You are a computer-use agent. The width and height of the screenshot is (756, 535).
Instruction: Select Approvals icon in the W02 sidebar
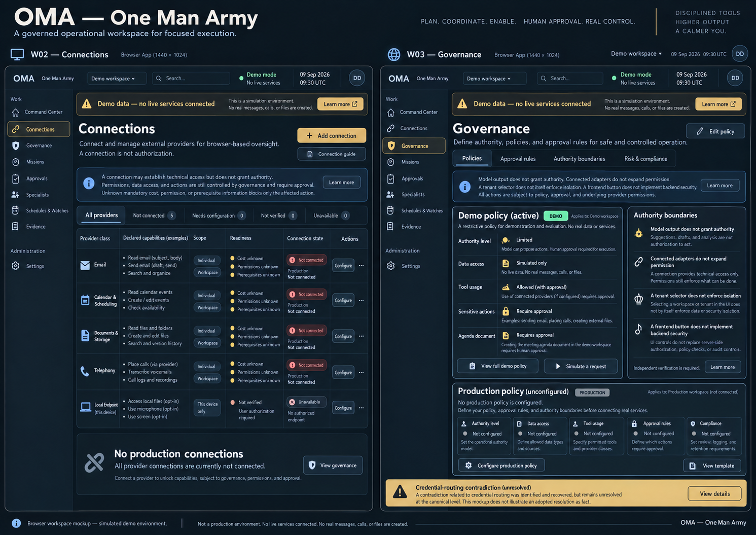tap(16, 179)
